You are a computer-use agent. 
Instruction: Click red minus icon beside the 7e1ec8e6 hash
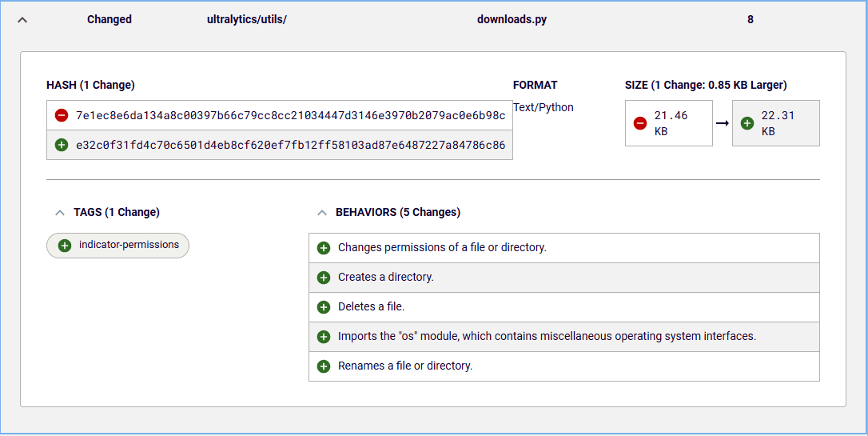(x=61, y=115)
